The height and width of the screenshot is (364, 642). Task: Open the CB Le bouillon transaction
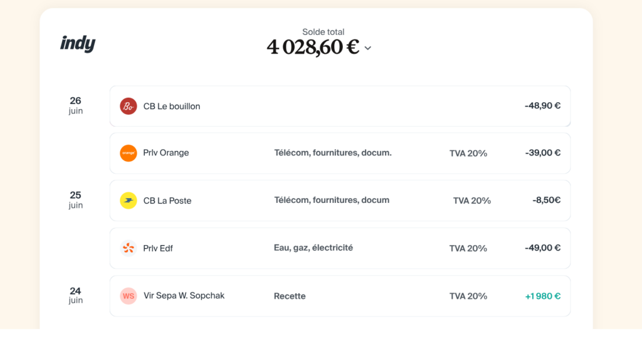pos(172,107)
